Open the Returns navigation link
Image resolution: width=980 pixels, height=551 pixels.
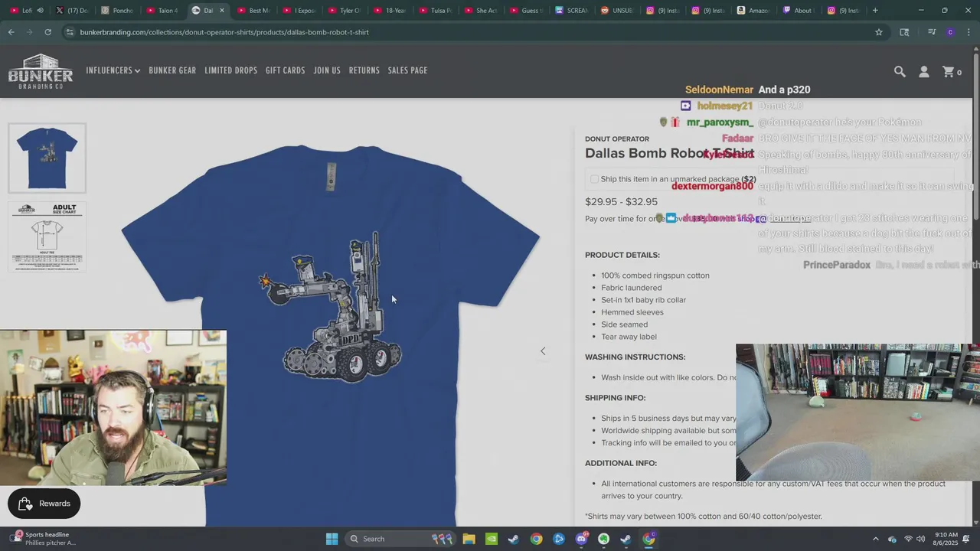click(x=364, y=70)
